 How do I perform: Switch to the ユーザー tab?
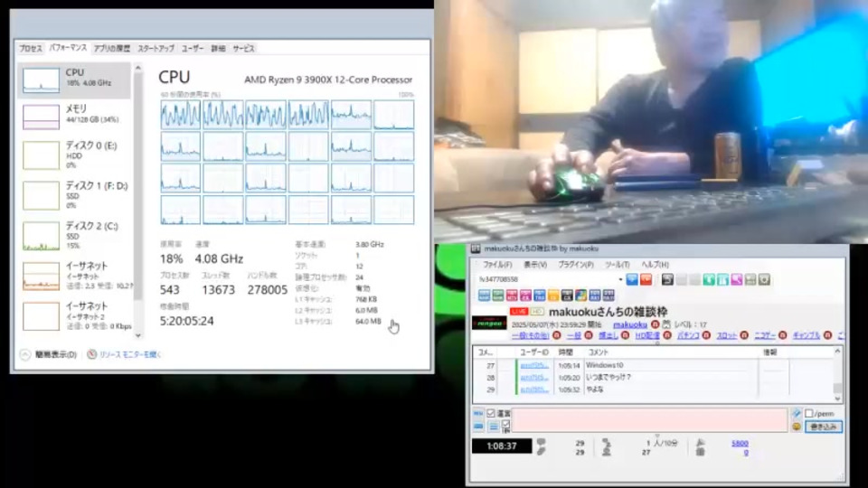[193, 49]
